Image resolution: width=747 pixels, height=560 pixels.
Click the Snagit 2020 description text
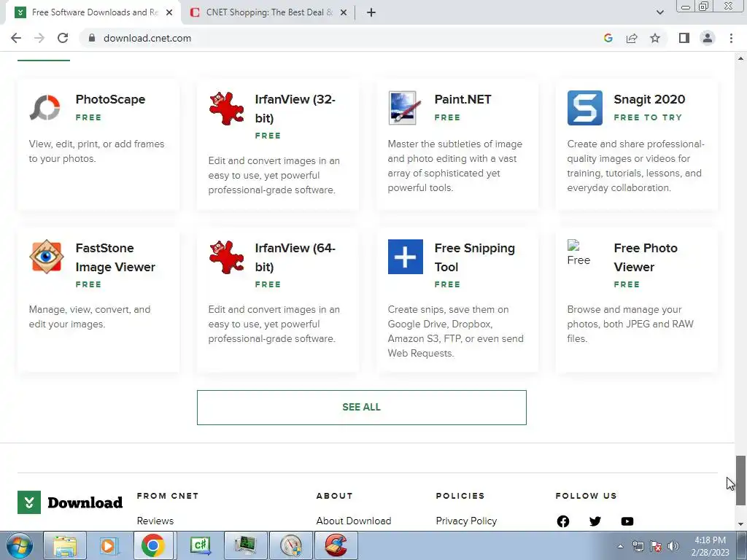[635, 166]
